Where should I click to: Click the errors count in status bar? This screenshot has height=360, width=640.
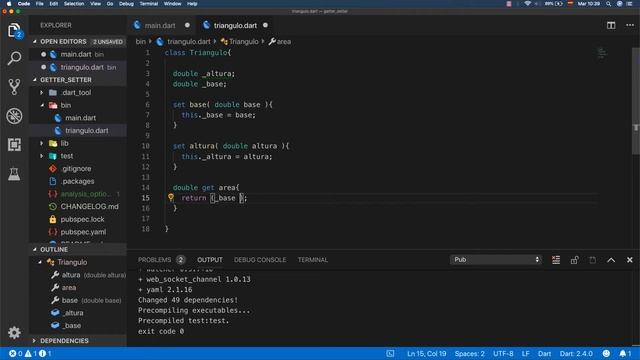click(16, 353)
